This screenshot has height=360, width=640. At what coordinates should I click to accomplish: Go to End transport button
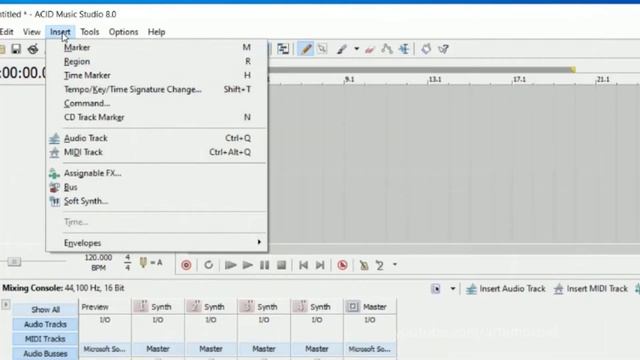(320, 265)
